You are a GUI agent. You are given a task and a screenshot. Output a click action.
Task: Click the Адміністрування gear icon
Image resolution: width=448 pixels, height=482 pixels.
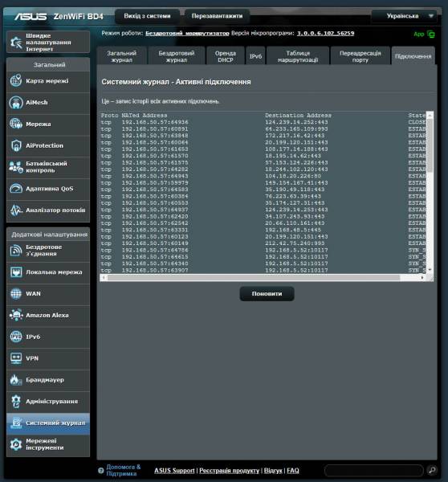point(16,402)
